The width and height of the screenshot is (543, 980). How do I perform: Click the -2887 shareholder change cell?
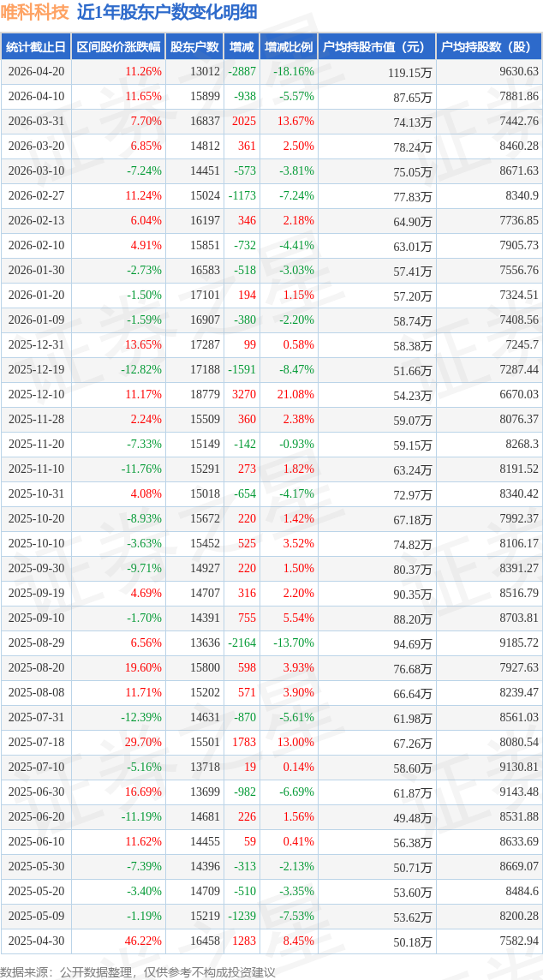click(242, 72)
